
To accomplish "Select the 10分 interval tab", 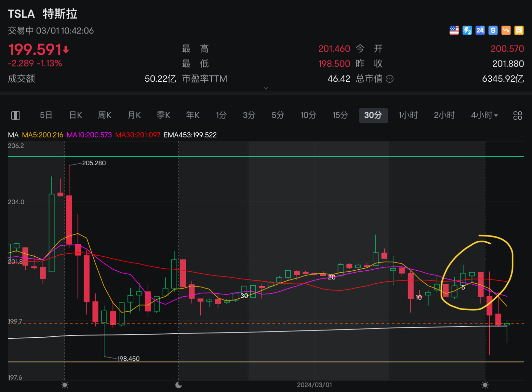I will 308,115.
